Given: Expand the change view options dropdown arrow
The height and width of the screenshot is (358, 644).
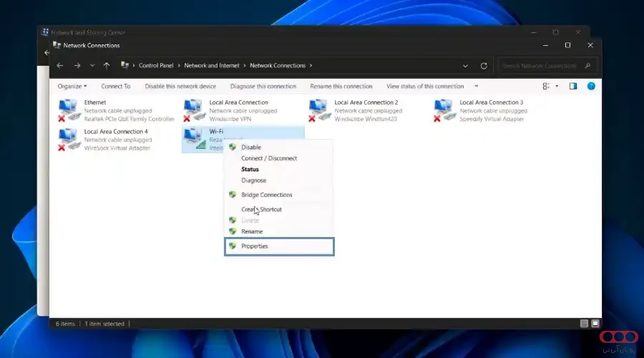Looking at the screenshot, I should click(x=556, y=86).
